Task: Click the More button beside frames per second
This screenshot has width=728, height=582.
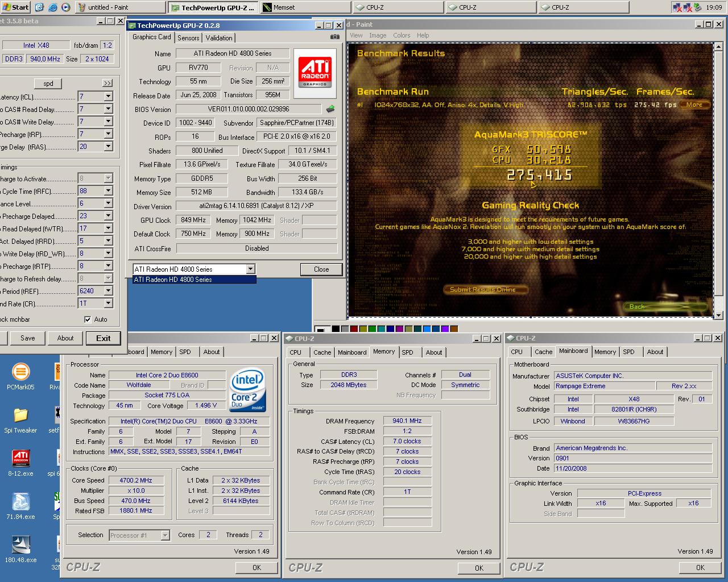Action: click(x=694, y=105)
